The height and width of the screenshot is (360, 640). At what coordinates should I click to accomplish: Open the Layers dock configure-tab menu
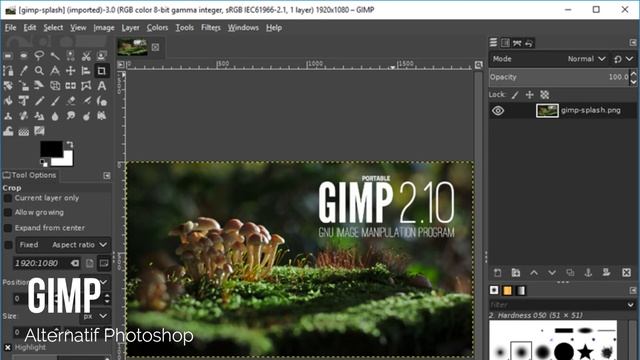[633, 42]
